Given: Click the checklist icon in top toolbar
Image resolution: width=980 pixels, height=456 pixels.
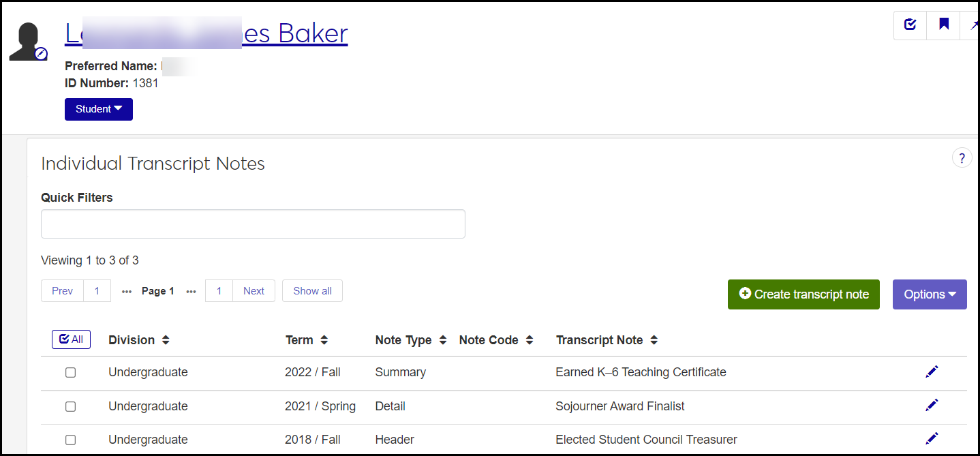Looking at the screenshot, I should pos(910,25).
